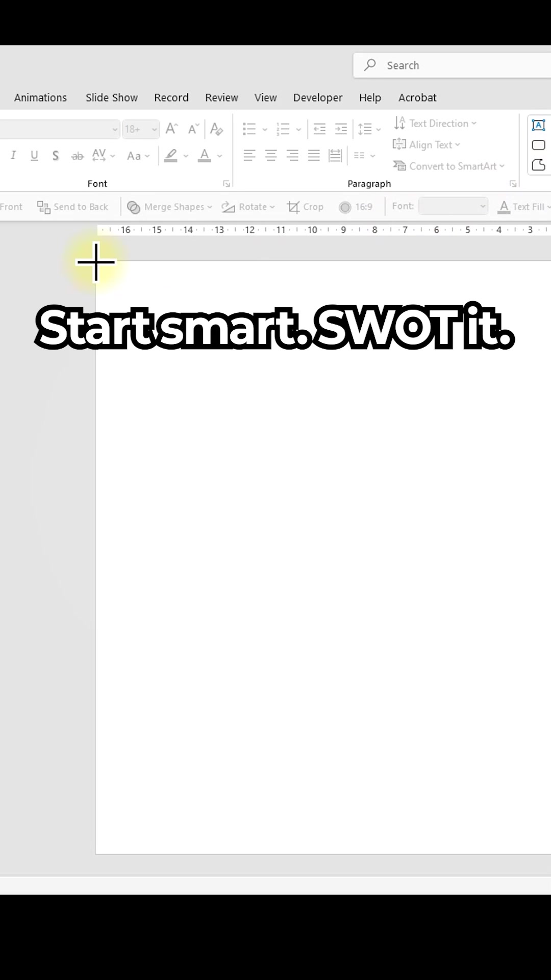Image resolution: width=551 pixels, height=980 pixels.
Task: Insert a numbered list
Action: (x=283, y=129)
